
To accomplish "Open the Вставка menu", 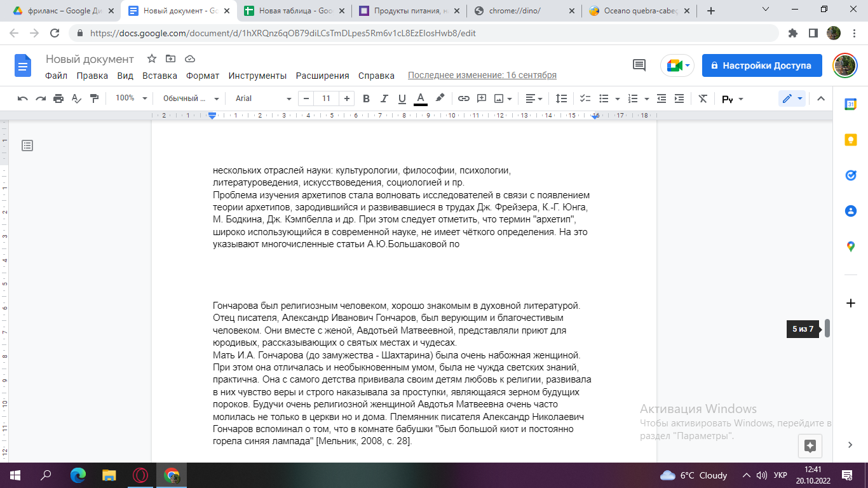I will [x=159, y=76].
